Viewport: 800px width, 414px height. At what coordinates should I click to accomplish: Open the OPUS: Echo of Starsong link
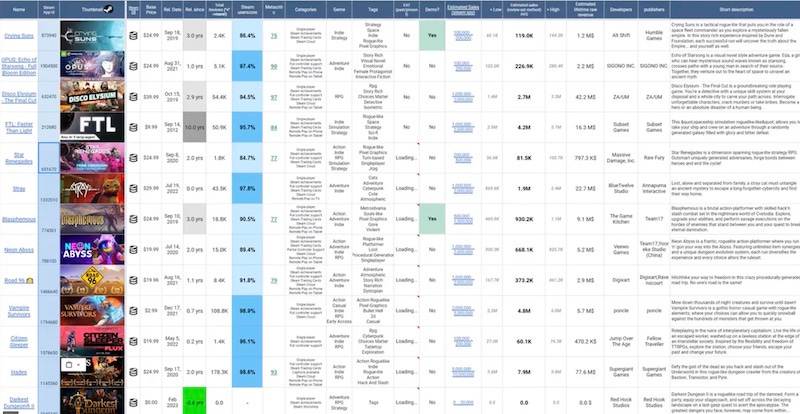(19, 66)
